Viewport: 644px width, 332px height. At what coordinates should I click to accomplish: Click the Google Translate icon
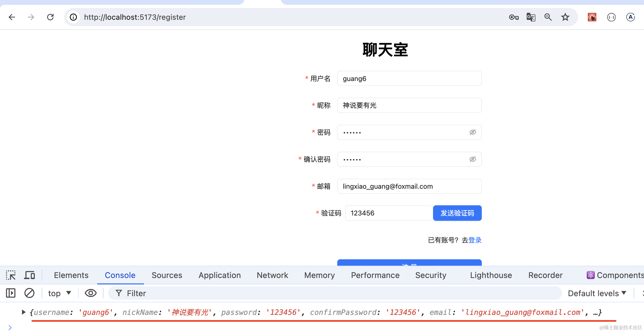tap(531, 17)
